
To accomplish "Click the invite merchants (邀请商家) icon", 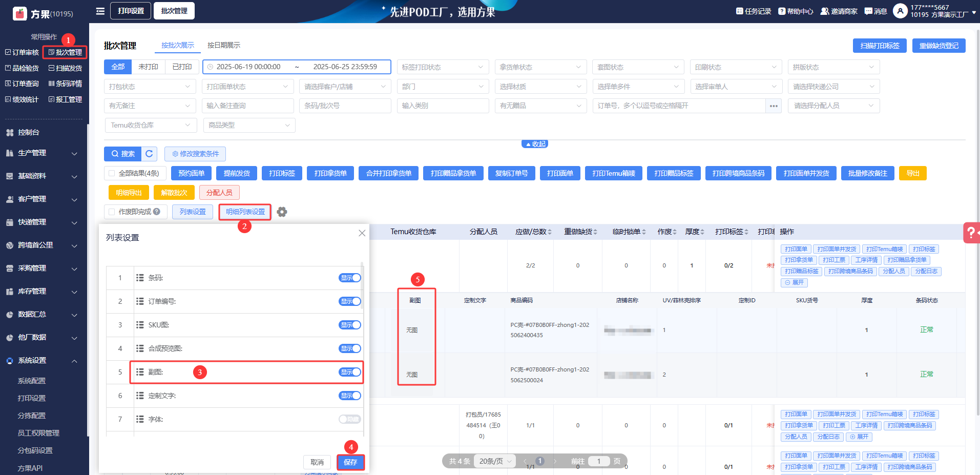I will (x=825, y=11).
